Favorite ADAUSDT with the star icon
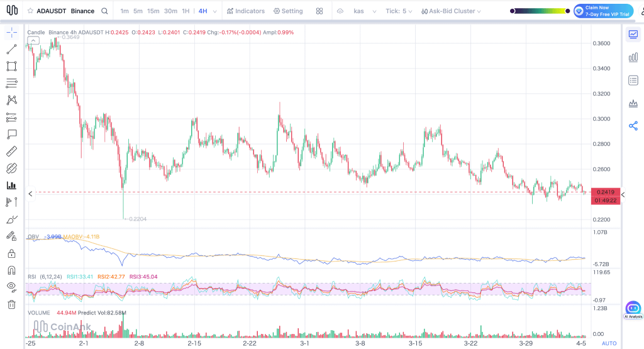 tap(30, 11)
